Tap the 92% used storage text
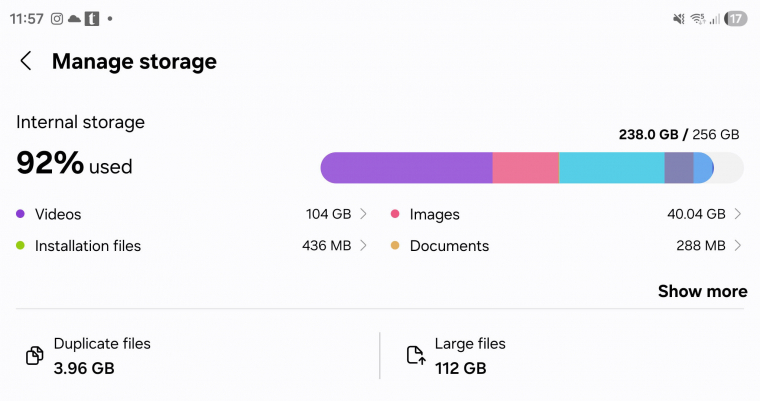This screenshot has height=401, width=760. [x=74, y=164]
